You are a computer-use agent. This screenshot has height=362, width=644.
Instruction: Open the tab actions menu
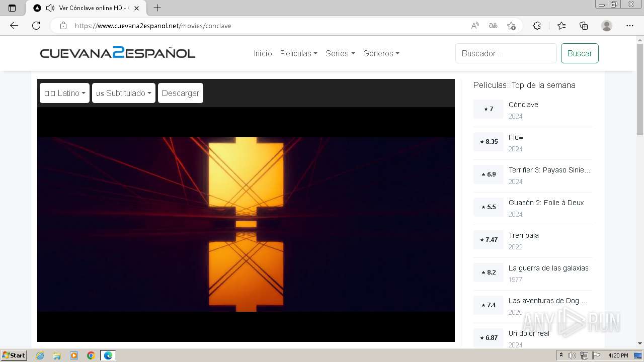point(13,8)
